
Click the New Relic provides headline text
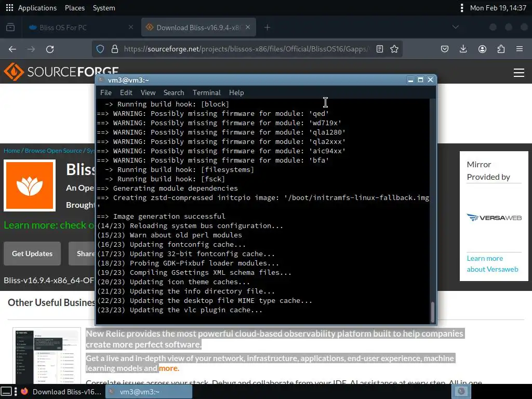274,339
